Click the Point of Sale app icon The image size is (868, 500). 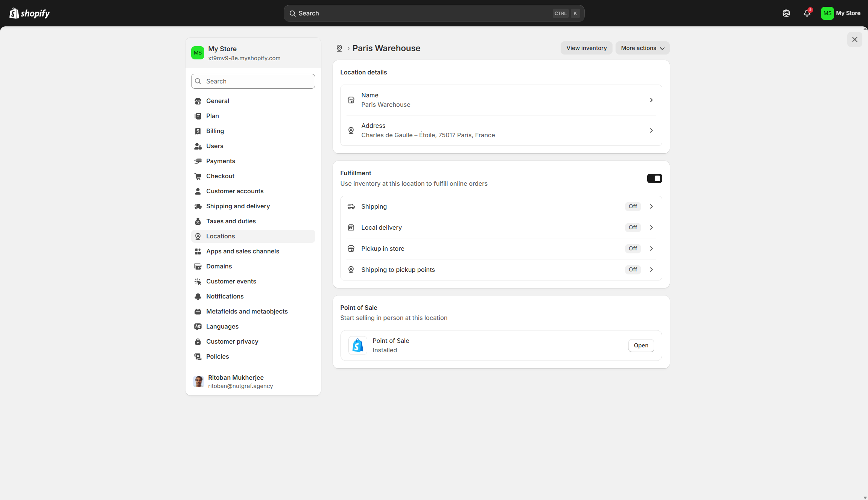point(357,345)
